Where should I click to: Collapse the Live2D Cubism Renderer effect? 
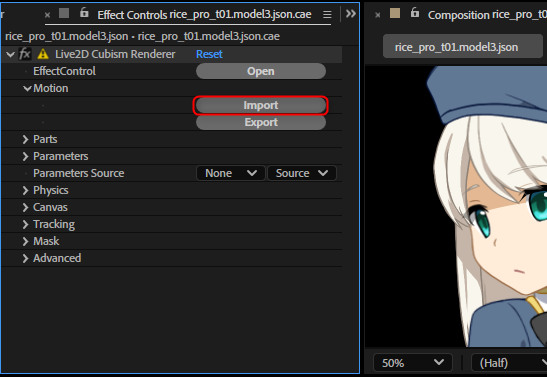(10, 54)
